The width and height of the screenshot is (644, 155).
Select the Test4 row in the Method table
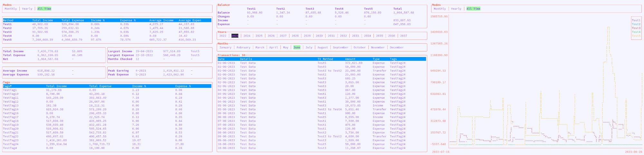[107, 36]
